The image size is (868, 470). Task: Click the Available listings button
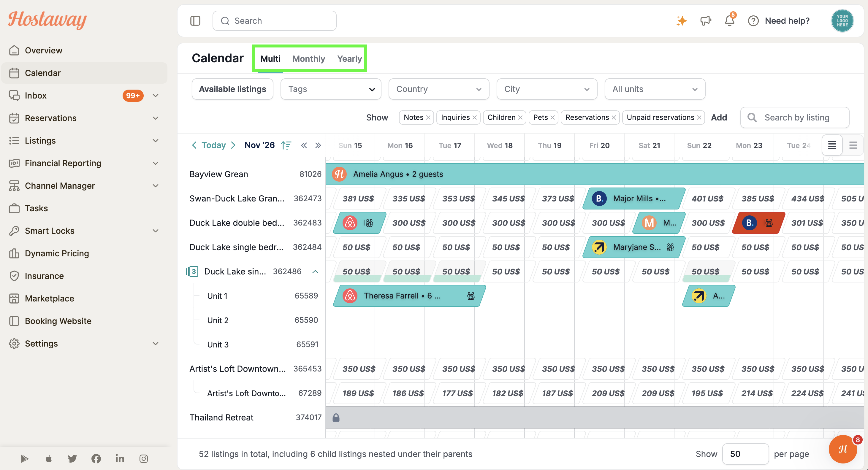point(232,89)
